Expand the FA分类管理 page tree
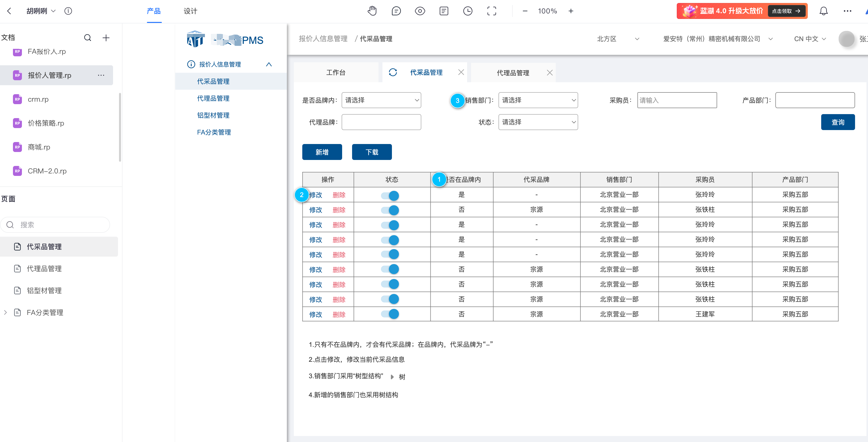The image size is (868, 442). coord(5,312)
